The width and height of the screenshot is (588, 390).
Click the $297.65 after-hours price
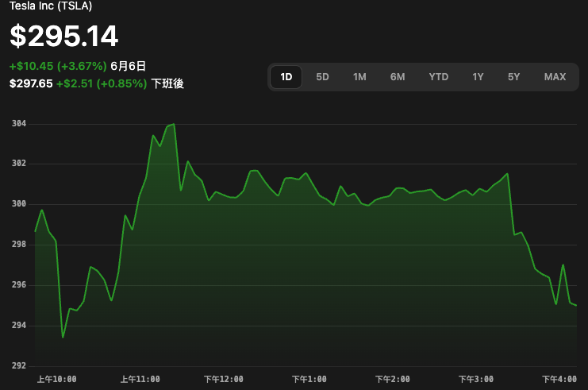point(31,83)
